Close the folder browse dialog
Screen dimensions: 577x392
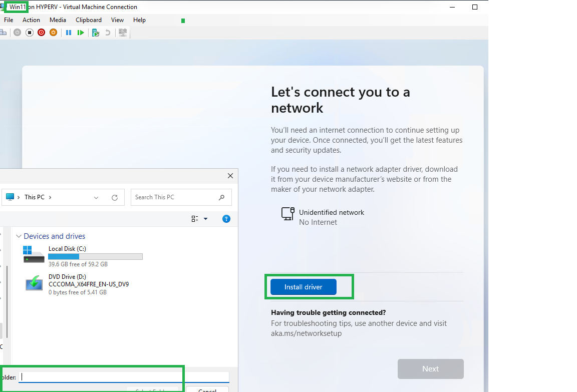coord(230,176)
